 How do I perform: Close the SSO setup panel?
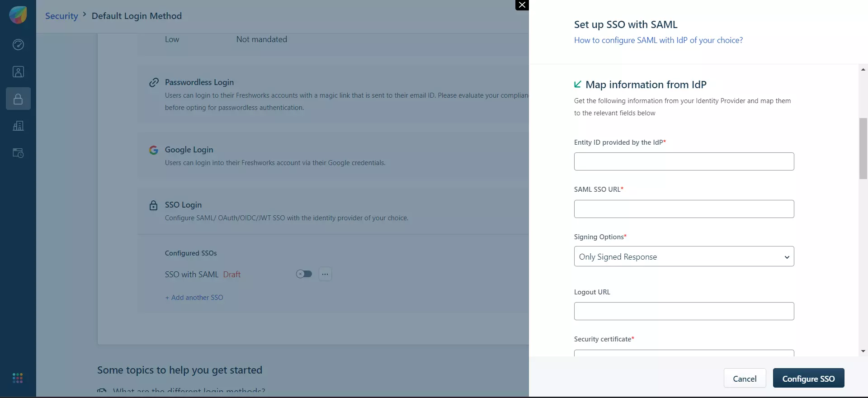pos(522,5)
